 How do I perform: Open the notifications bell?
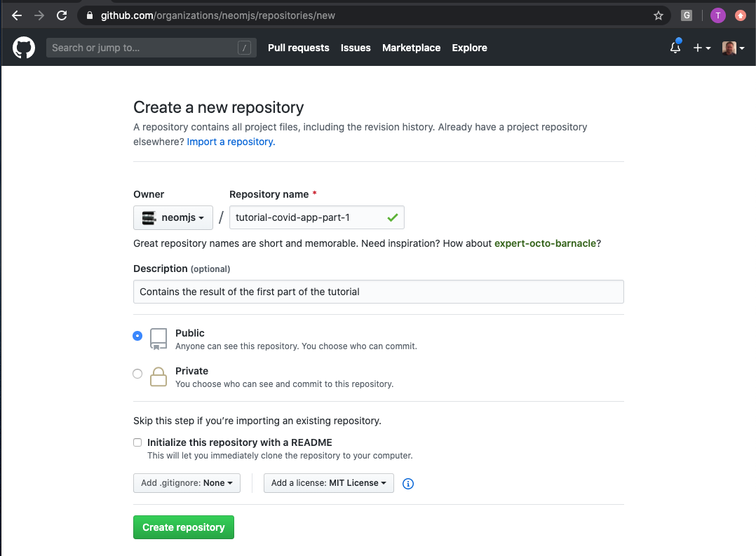pos(675,47)
